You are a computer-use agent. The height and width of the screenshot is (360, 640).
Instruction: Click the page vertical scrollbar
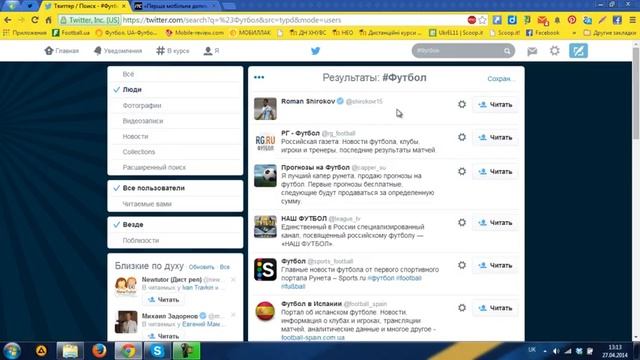click(636, 93)
